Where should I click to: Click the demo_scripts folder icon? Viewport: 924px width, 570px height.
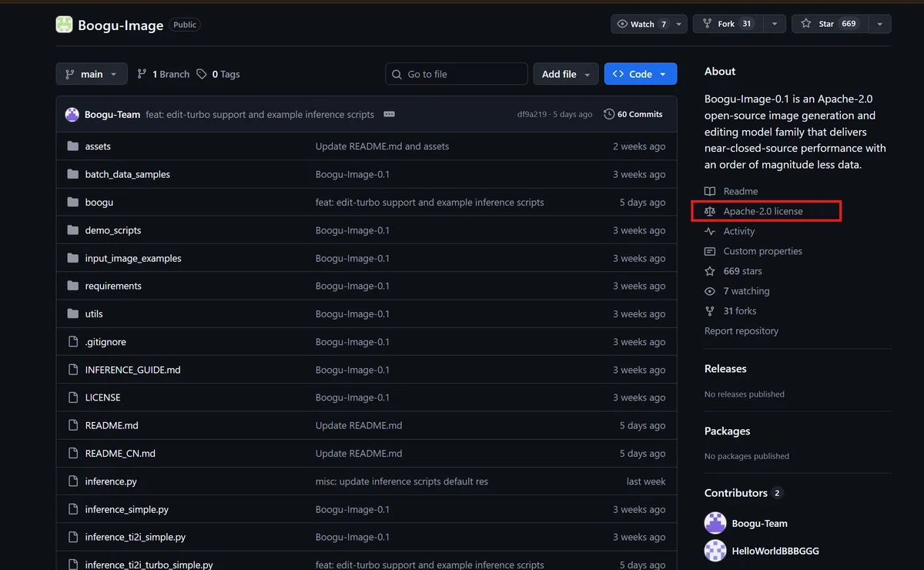pos(73,230)
